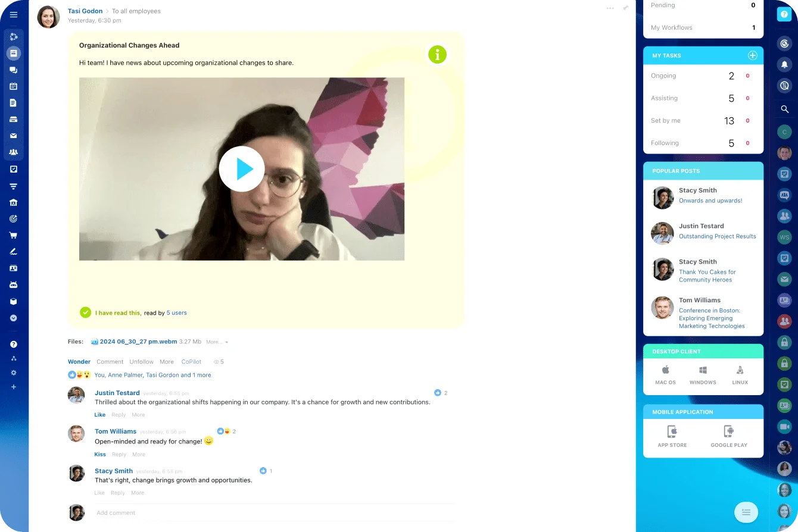The image size is (798, 532).
Task: Open the Calendar from the left sidebar
Action: click(x=13, y=86)
